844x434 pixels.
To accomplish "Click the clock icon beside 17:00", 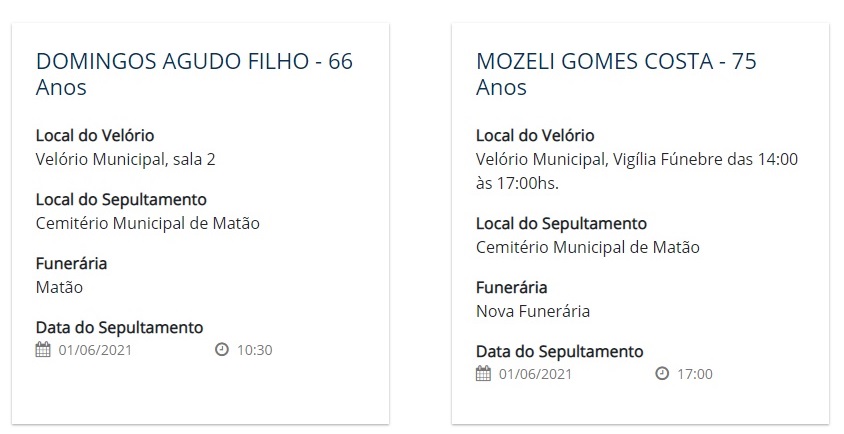I will 662,373.
